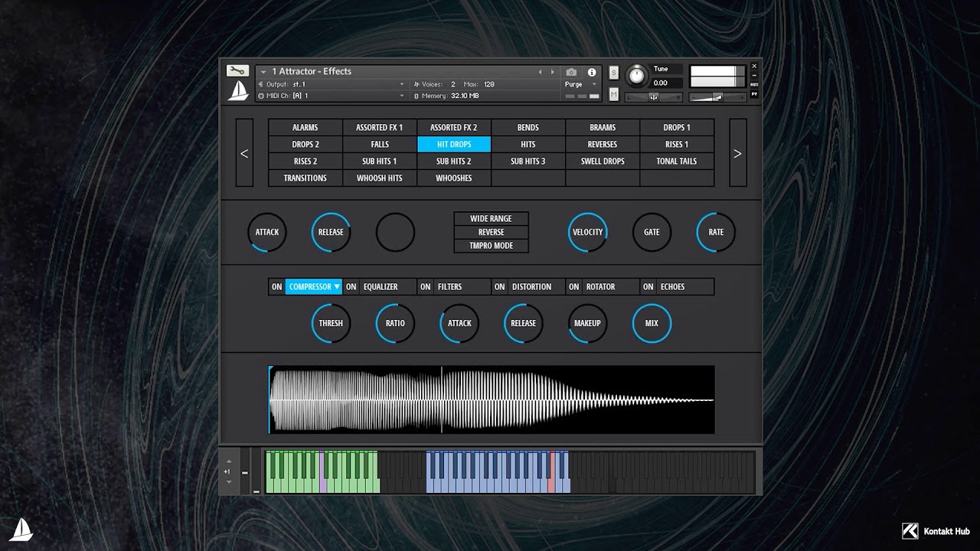This screenshot has height=551, width=980.
Task: Click the camera snapshot icon
Action: 571,72
